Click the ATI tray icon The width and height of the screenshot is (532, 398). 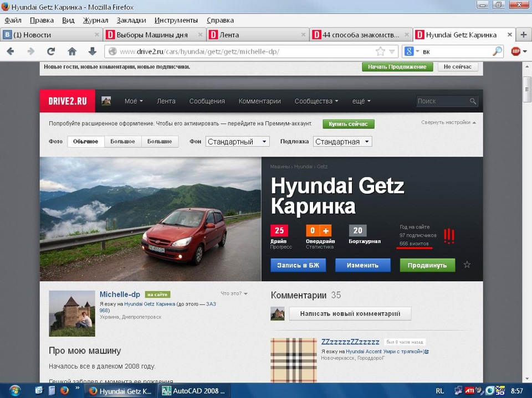(x=469, y=391)
